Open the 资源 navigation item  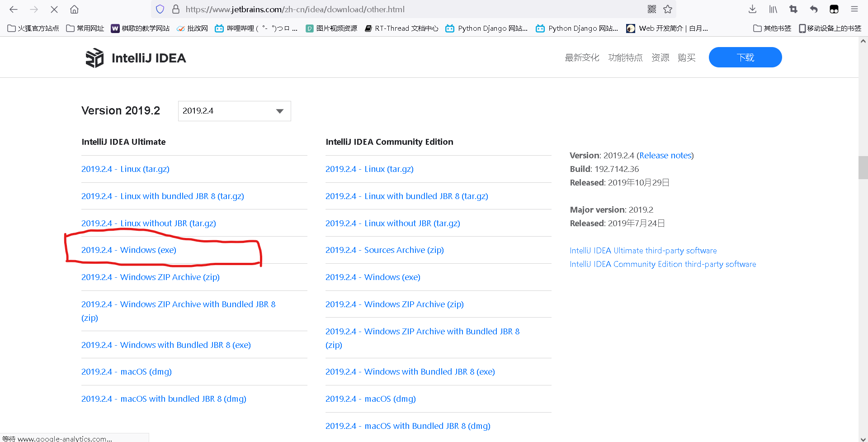click(660, 57)
